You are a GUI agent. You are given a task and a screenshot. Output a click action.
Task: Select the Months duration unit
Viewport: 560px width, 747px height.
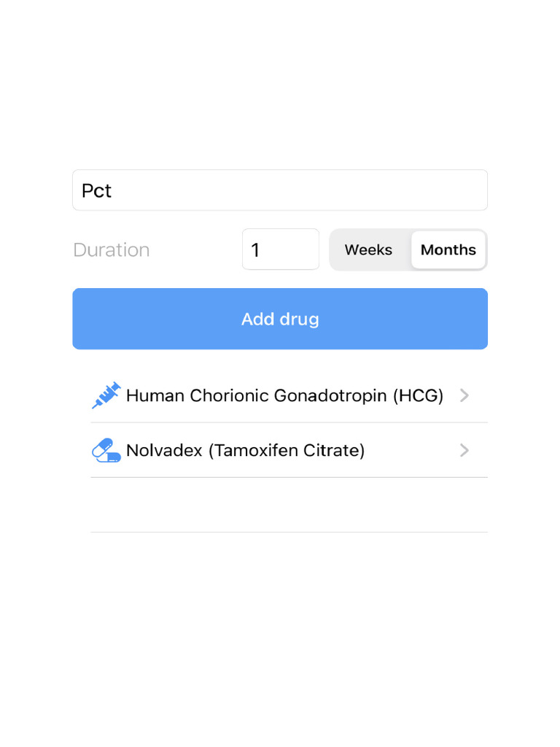pos(448,250)
